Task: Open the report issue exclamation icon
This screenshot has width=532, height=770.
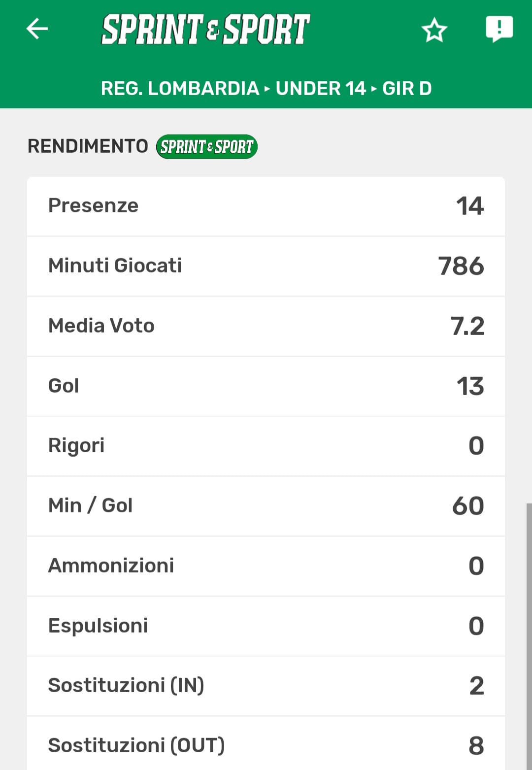Action: pos(499,29)
